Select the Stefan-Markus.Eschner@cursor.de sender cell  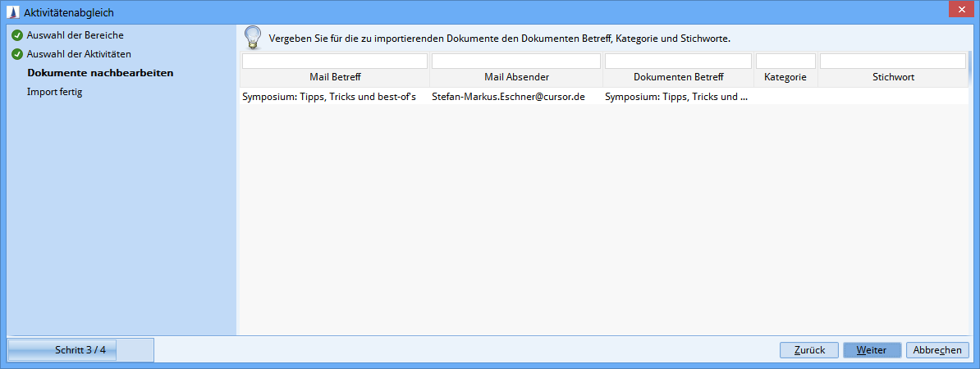click(x=508, y=97)
